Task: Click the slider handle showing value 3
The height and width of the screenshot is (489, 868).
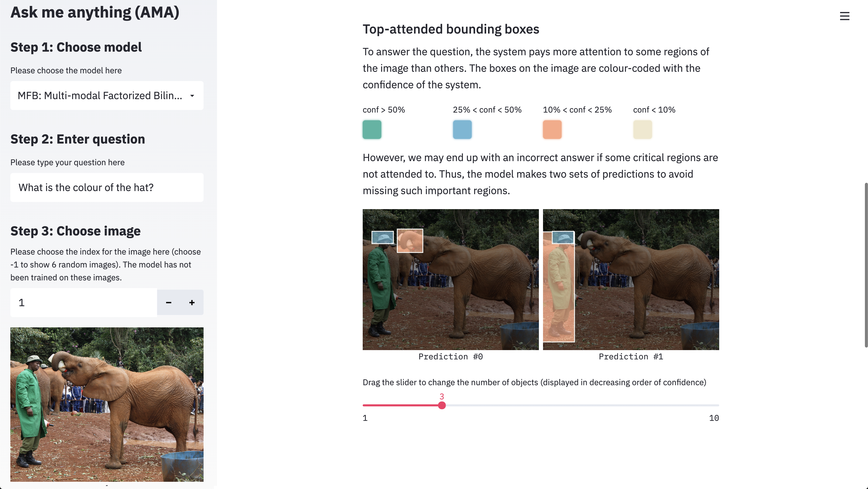Action: (x=442, y=406)
